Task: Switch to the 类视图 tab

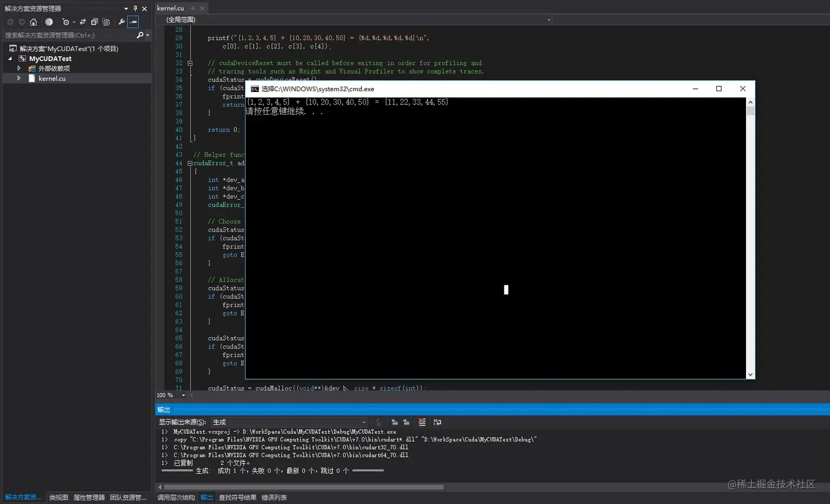Action: tap(59, 497)
